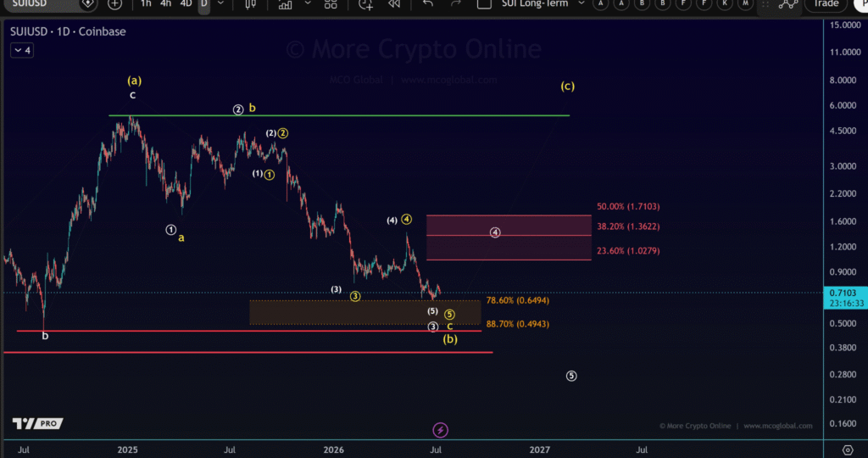Open the Indicators icon in toolbar
The height and width of the screenshot is (458, 868).
[x=285, y=4]
